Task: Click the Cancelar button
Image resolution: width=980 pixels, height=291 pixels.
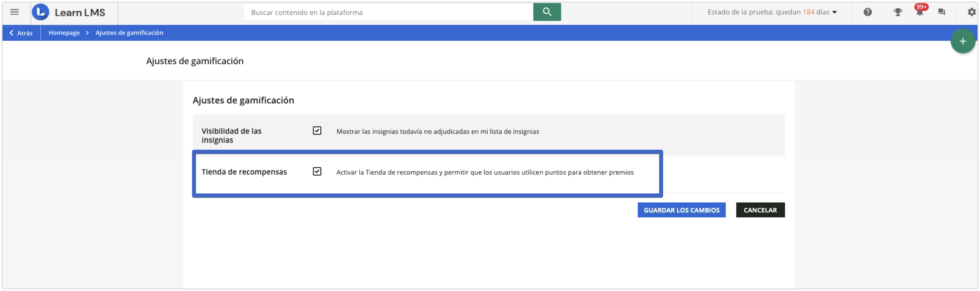Action: (x=760, y=210)
